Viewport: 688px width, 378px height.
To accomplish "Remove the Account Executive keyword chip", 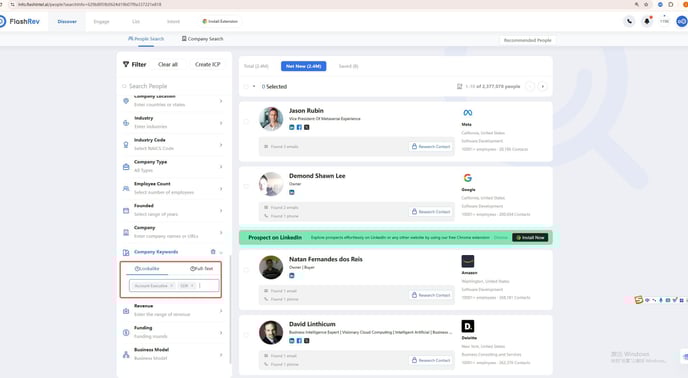I will [172, 285].
